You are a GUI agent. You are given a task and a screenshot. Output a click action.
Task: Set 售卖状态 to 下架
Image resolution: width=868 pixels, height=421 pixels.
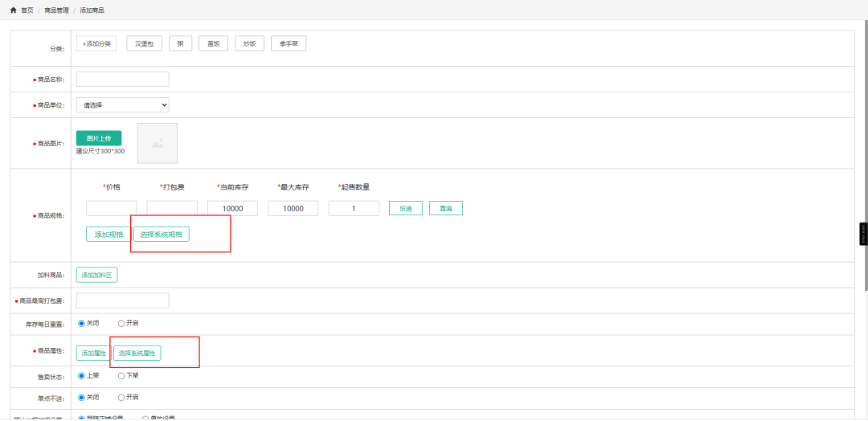click(121, 375)
